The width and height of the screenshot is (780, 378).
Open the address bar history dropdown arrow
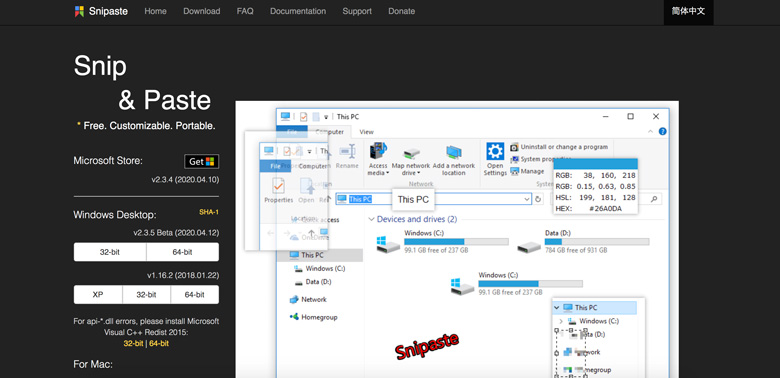[527, 199]
